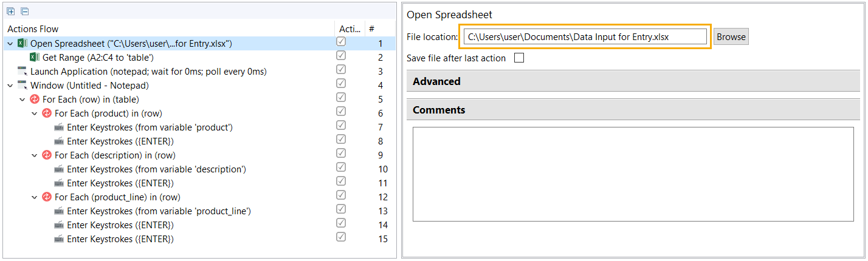Screen dimensions: 868x261
Task: Click keyboard icon of Enter Keystrokes 'product'
Action: coord(59,127)
